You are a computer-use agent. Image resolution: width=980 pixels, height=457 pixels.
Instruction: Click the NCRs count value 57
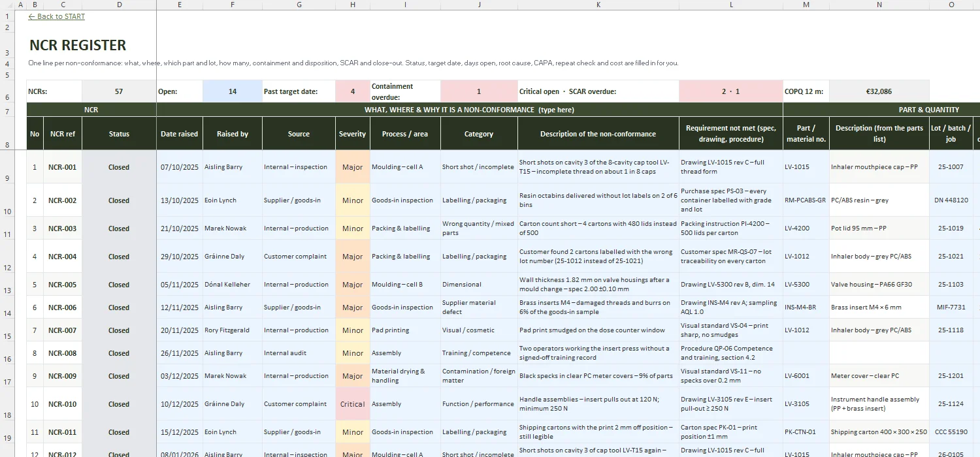pos(119,91)
